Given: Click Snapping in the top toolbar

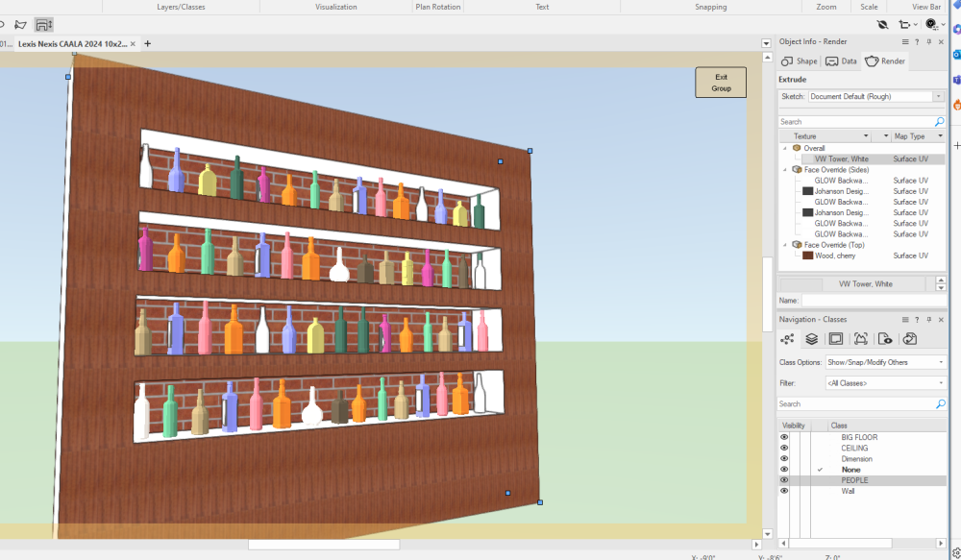Looking at the screenshot, I should pos(710,7).
